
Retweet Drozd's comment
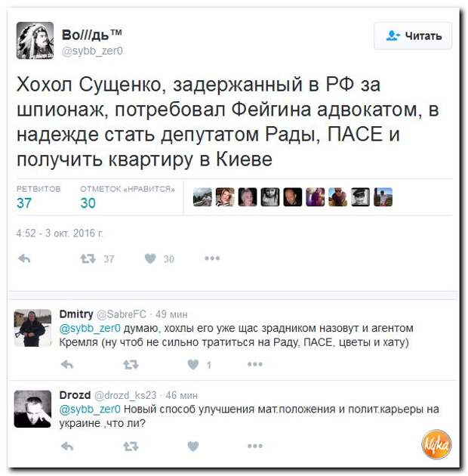pos(131,446)
